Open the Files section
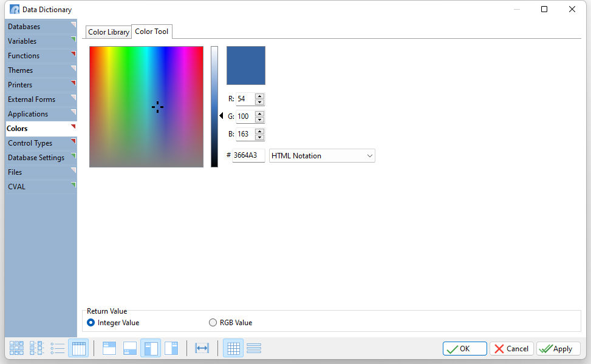591x364 pixels. click(x=41, y=172)
